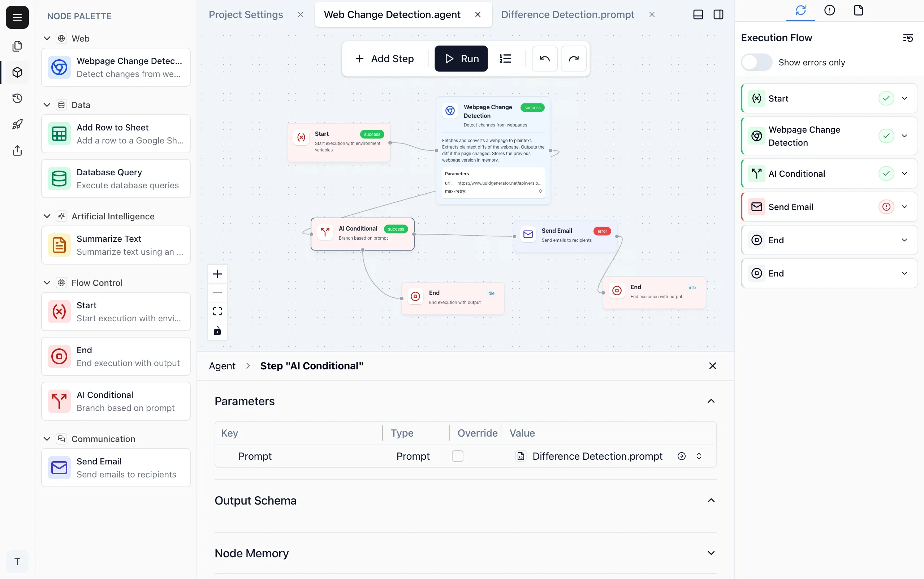924x579 pixels.
Task: Expand the Send Email execution entry
Action: tap(904, 207)
